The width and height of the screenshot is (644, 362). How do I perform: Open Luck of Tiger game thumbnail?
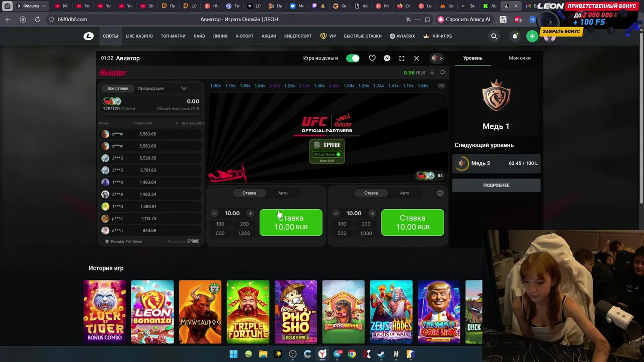coord(105,312)
